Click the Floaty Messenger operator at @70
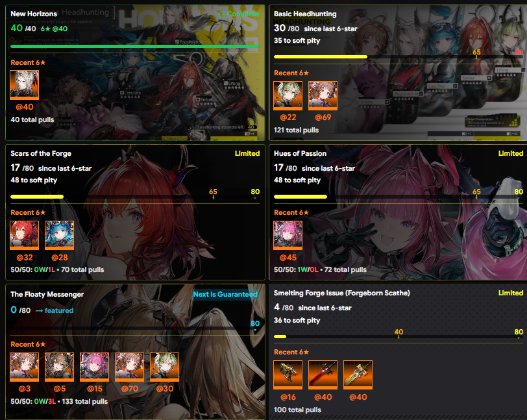The height and width of the screenshot is (420, 527). (129, 367)
